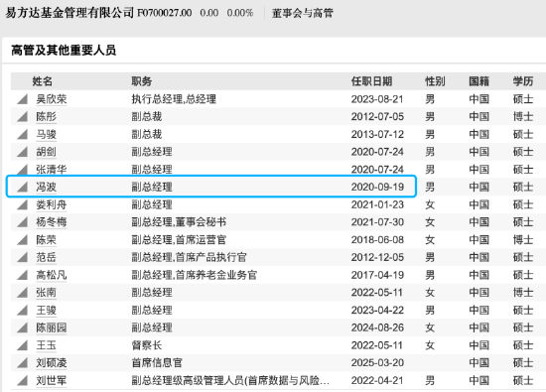The image size is (546, 392).
Task: Expand the triangle beside 范岳
Action: [22, 257]
